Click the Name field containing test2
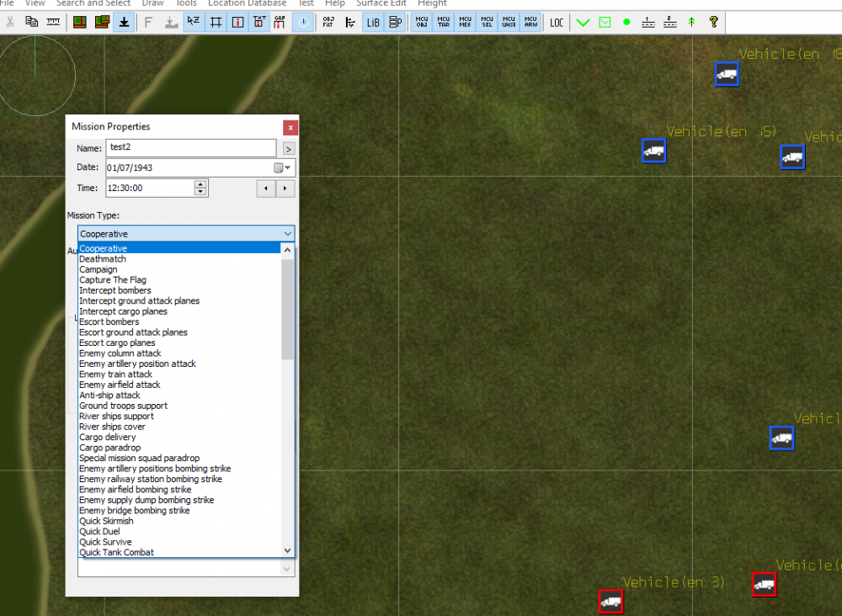842x616 pixels. [x=191, y=147]
